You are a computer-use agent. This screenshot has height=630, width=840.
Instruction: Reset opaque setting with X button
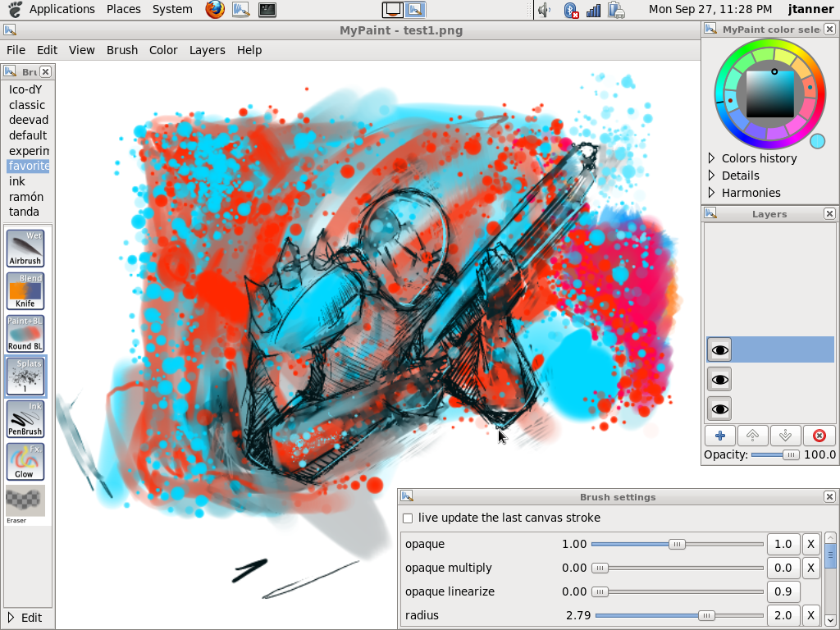[810, 544]
